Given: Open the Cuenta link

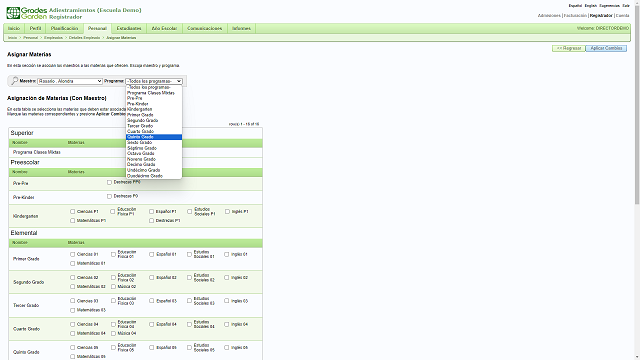Looking at the screenshot, I should (x=622, y=16).
